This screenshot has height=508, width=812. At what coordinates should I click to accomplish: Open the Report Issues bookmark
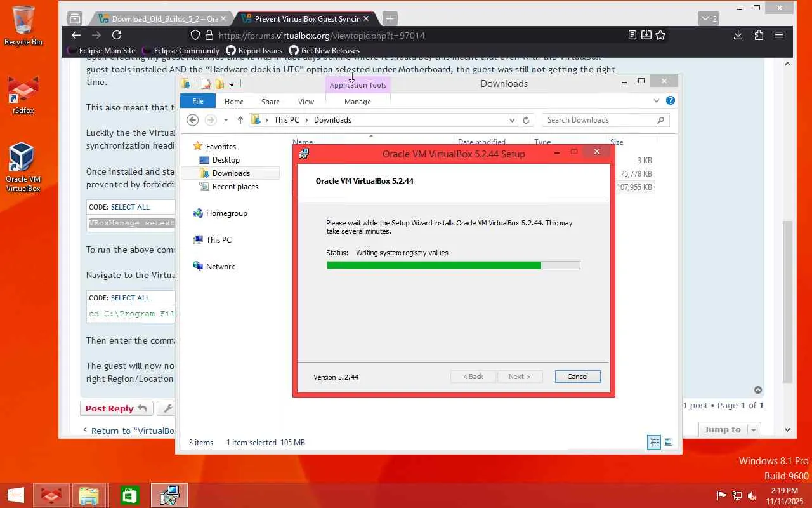(254, 51)
